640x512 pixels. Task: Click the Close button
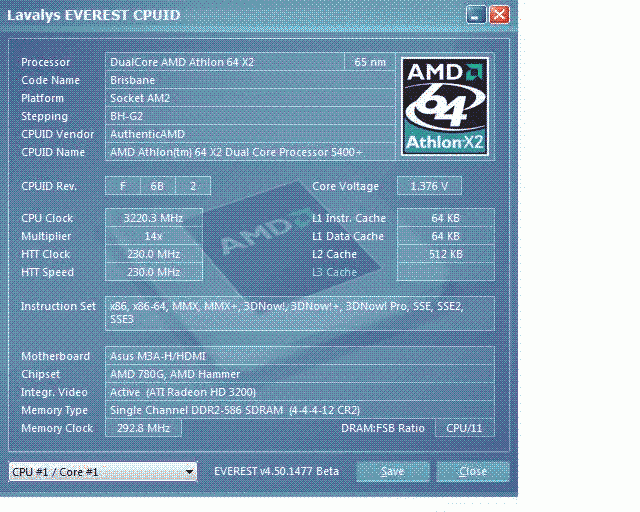[x=473, y=472]
